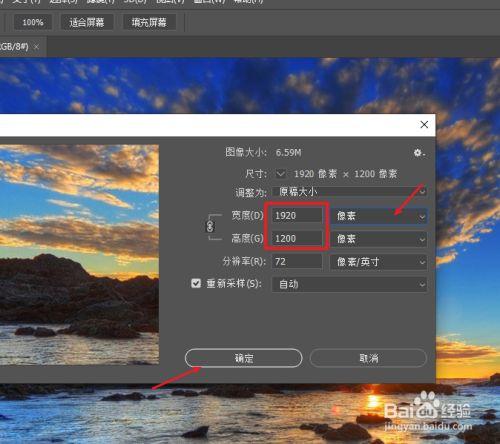Toggle the constrain proportions chain link icon
Screen dimensions: 500x444
[x=210, y=227]
